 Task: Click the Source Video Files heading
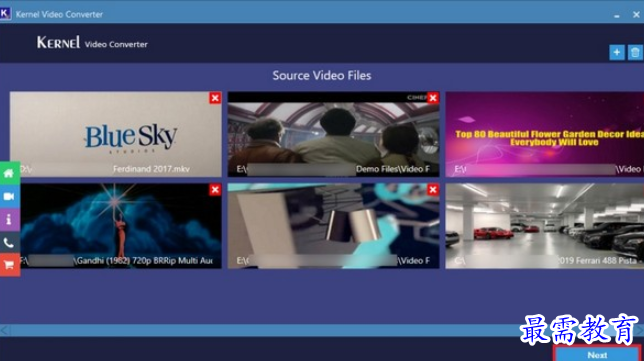(x=322, y=76)
